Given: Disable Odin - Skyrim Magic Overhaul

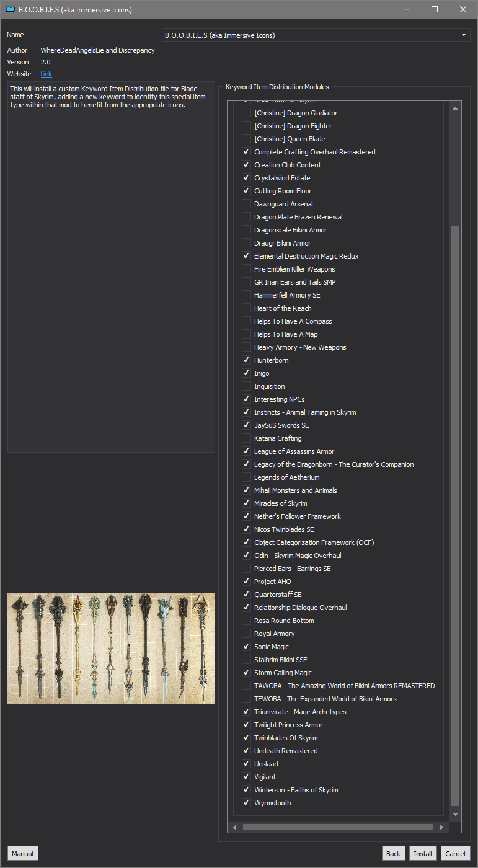Looking at the screenshot, I should click(246, 556).
